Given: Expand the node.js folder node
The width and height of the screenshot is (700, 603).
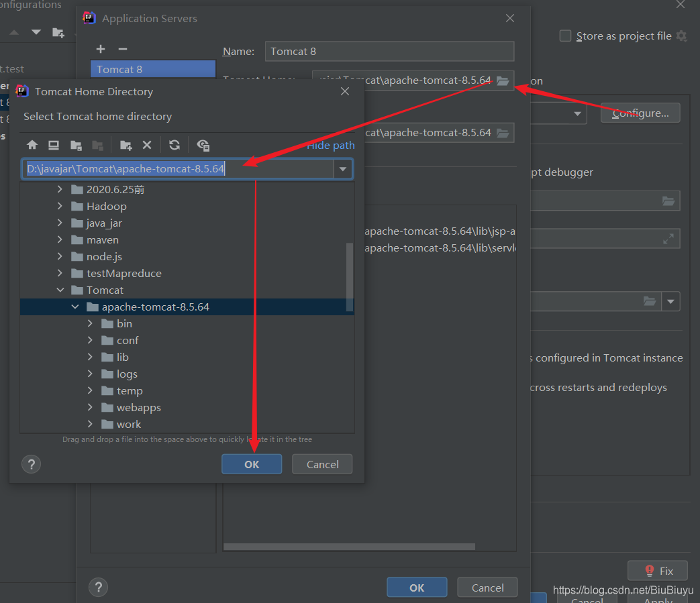Looking at the screenshot, I should [60, 256].
